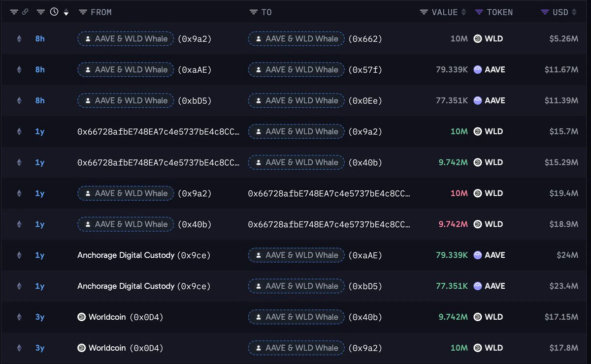Image resolution: width=591 pixels, height=364 pixels.
Task: Open the 1y timestamp on the $15.29M row
Action: 40,162
